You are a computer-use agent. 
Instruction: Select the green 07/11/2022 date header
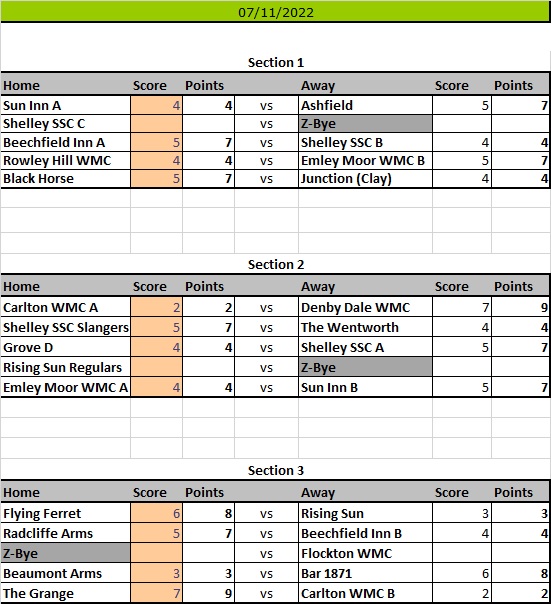point(275,12)
